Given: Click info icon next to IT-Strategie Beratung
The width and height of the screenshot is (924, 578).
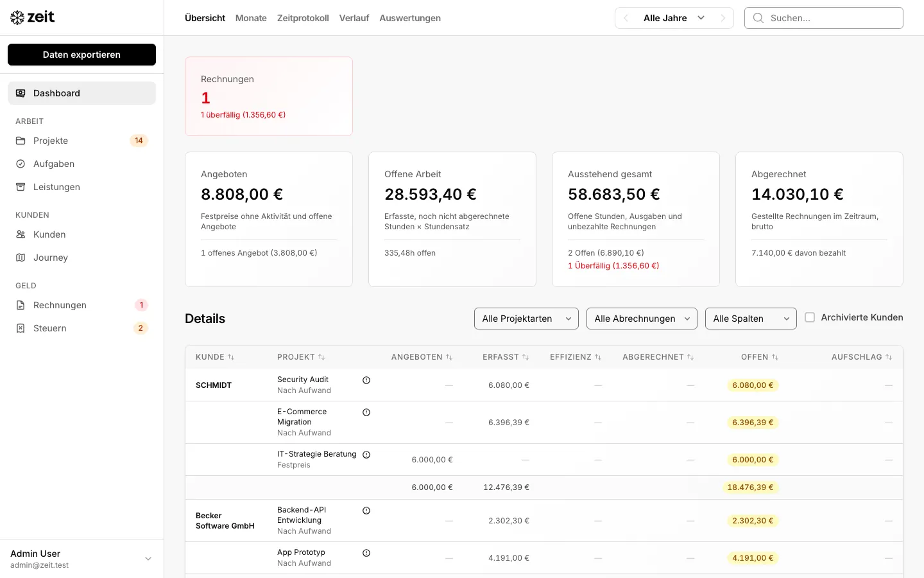Looking at the screenshot, I should click(x=366, y=455).
